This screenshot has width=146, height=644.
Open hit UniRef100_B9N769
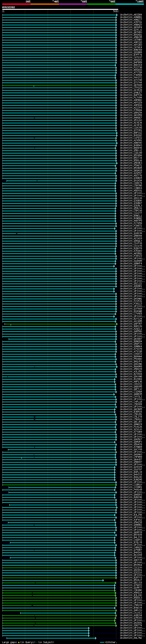click(131, 50)
